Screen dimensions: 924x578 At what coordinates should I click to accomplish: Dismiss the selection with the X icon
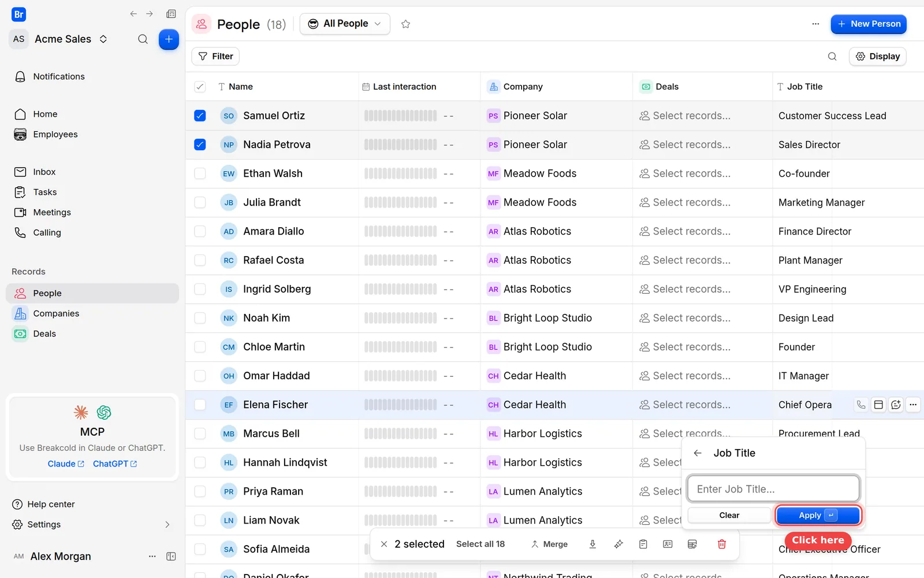(384, 544)
